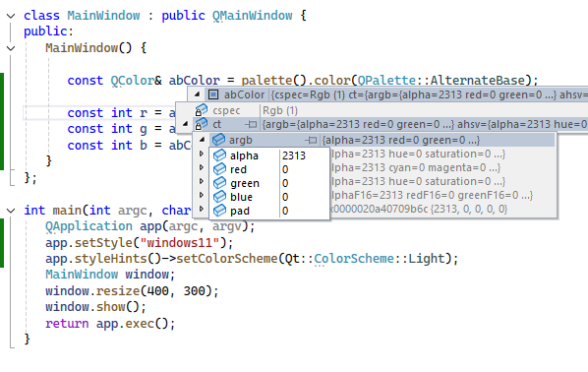The image size is (588, 372).
Task: Collapse the MainWindow() constructor fold
Action: click(11, 48)
